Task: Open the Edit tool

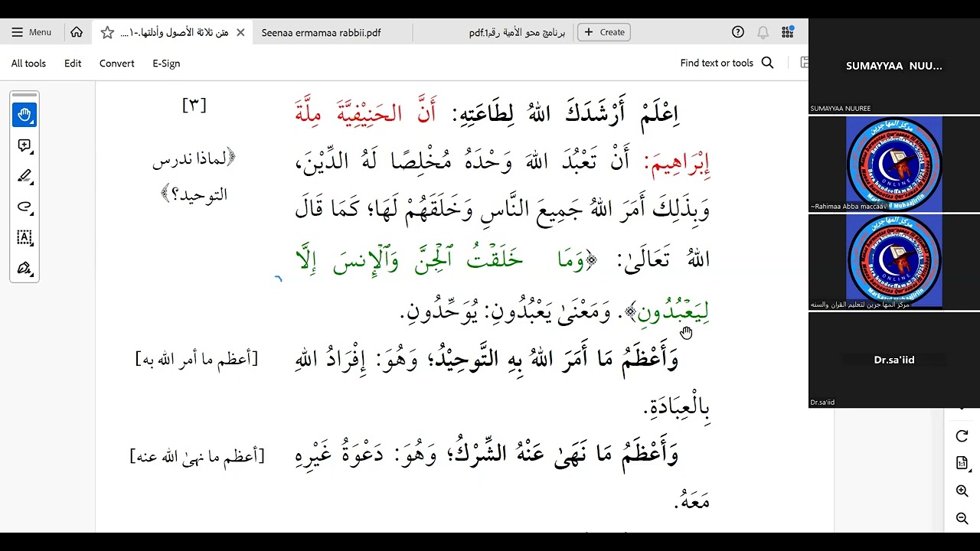Action: pos(73,64)
